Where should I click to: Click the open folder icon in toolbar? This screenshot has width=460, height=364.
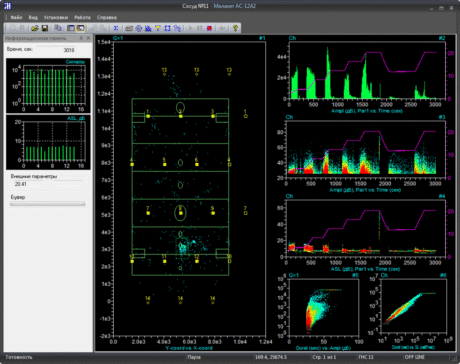(35, 28)
